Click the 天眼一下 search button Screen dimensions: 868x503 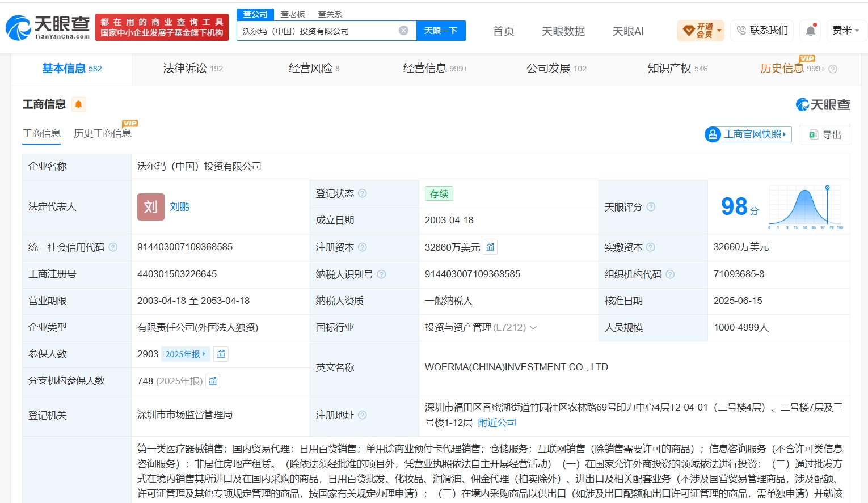(x=441, y=31)
